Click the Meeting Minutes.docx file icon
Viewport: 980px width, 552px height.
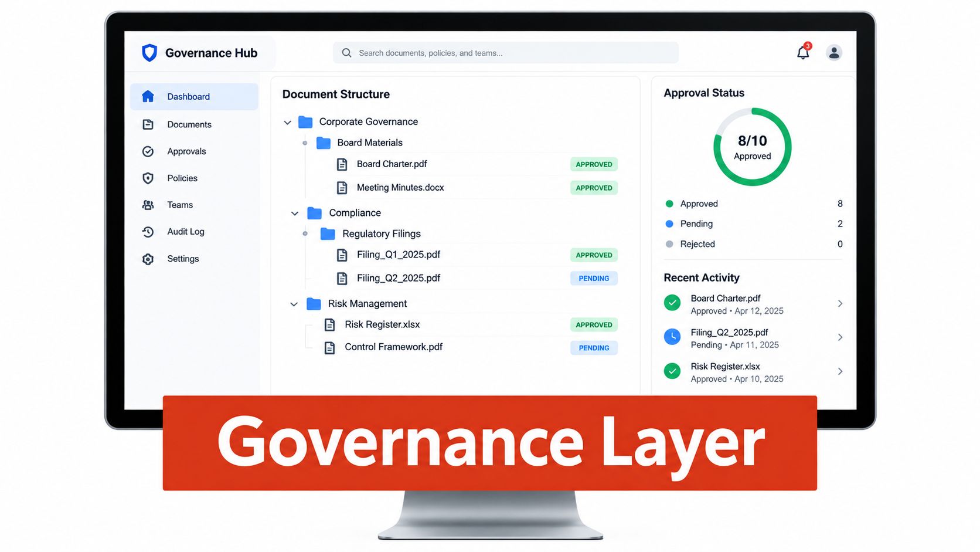pos(342,188)
